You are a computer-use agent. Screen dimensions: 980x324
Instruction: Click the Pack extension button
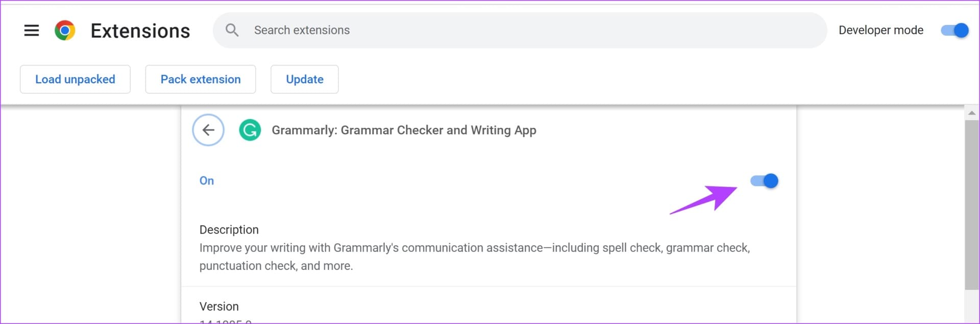tap(201, 79)
